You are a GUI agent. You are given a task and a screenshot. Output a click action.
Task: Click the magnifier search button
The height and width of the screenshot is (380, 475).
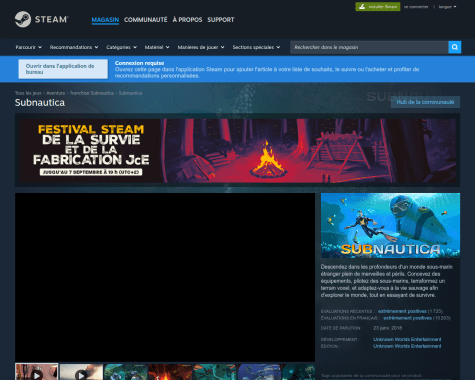click(x=455, y=47)
